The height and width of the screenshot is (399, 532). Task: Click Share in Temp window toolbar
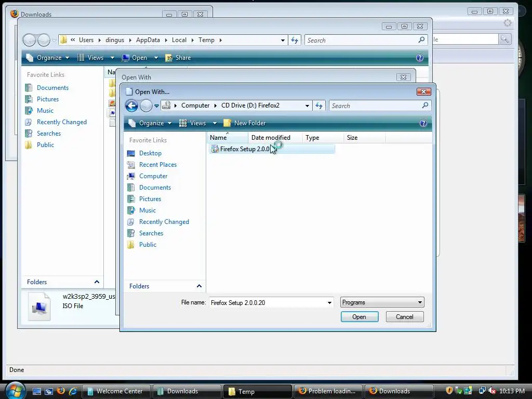pos(178,58)
